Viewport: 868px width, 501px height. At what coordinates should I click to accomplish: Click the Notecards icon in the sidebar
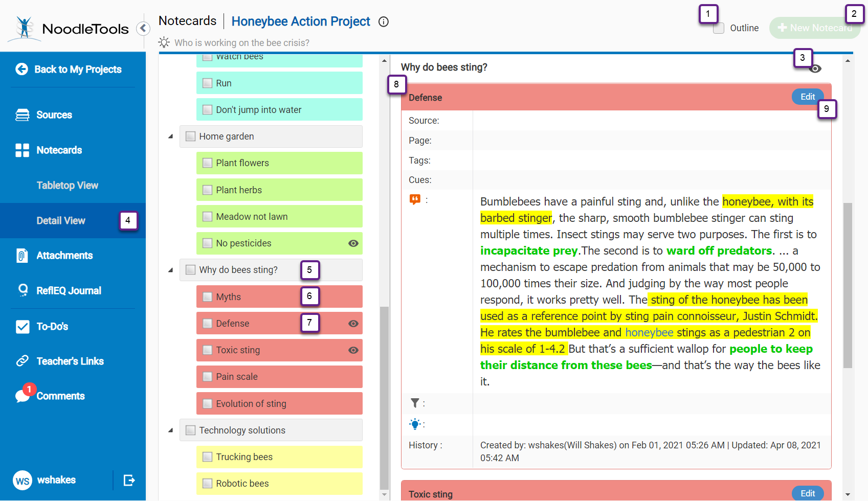[23, 150]
